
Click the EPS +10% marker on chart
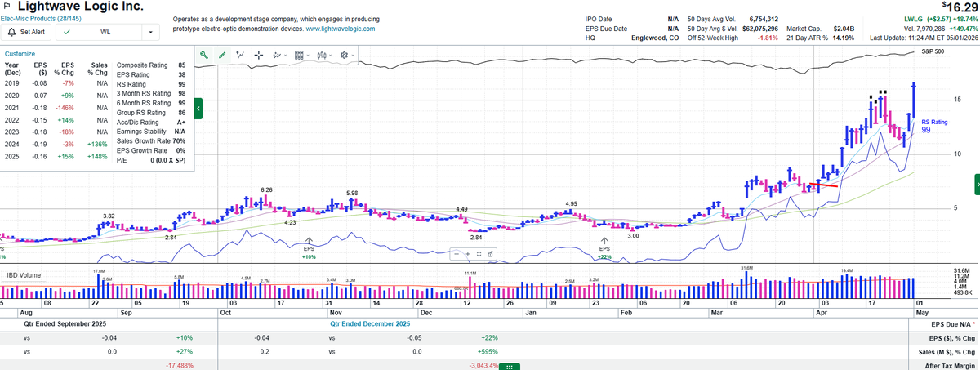[309, 247]
